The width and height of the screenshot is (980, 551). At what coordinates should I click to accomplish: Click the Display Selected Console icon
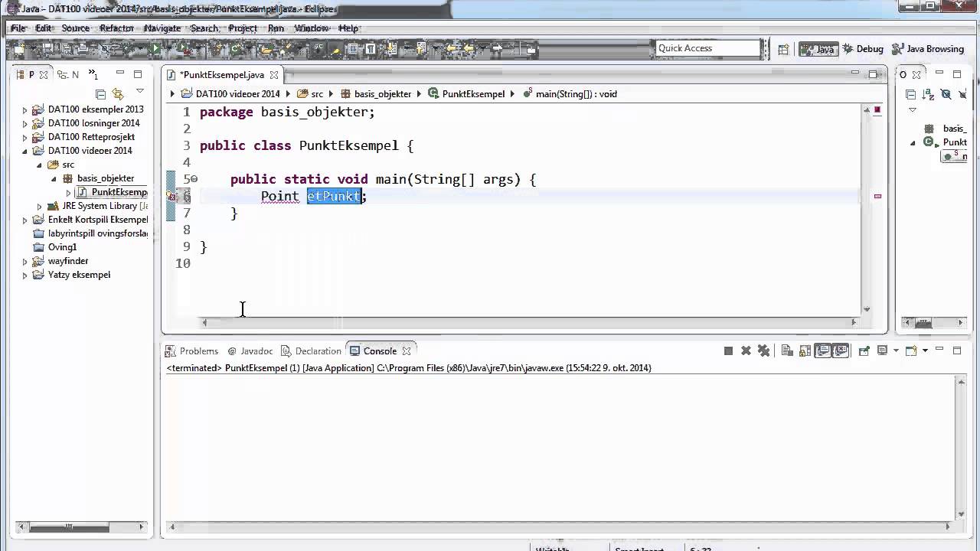[x=882, y=350]
